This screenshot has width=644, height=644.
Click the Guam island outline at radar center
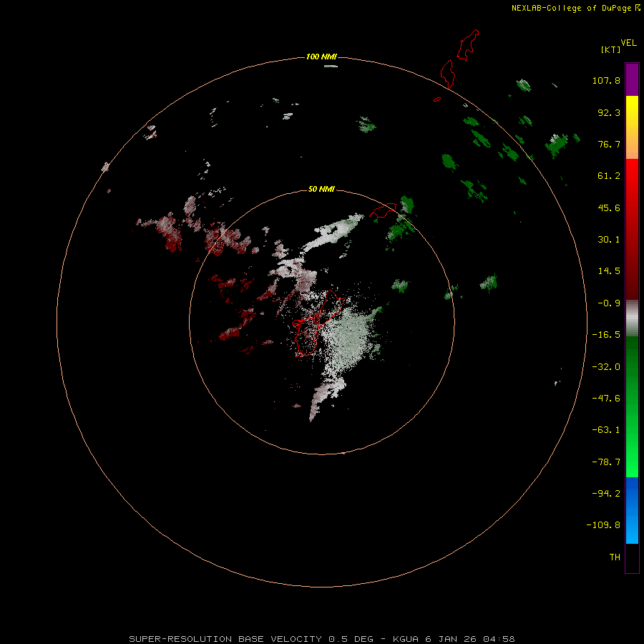pyautogui.click(x=317, y=323)
